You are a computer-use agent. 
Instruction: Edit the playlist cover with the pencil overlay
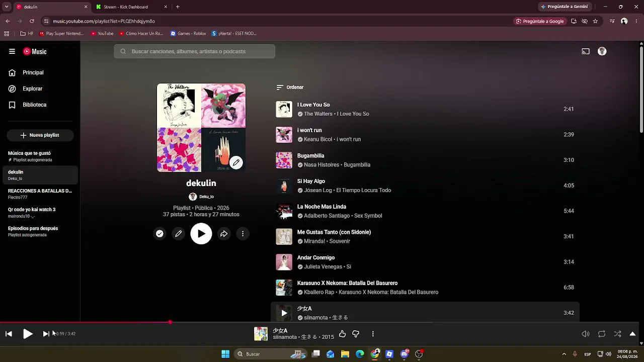click(x=236, y=162)
